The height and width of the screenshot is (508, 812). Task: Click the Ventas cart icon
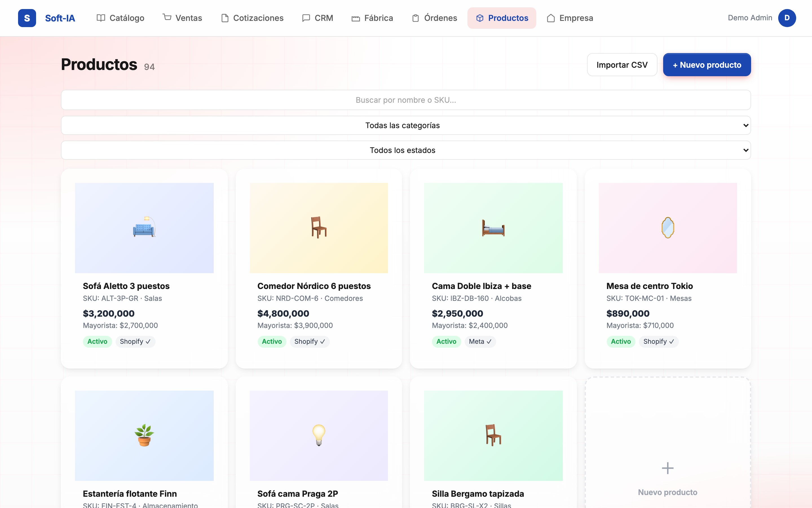(167, 17)
